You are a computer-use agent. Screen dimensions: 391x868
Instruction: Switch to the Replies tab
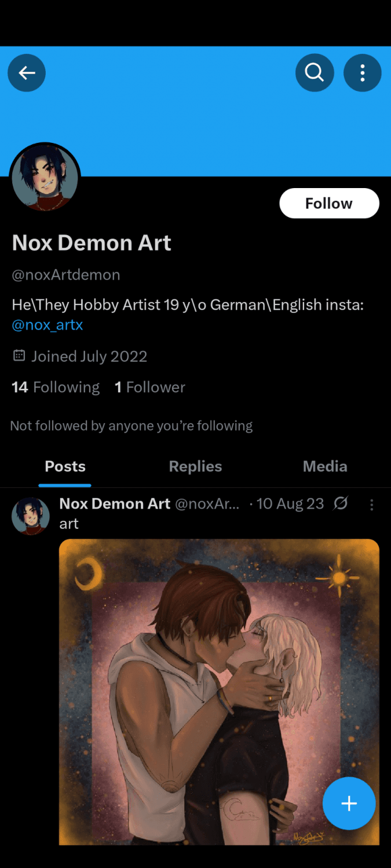click(x=195, y=466)
